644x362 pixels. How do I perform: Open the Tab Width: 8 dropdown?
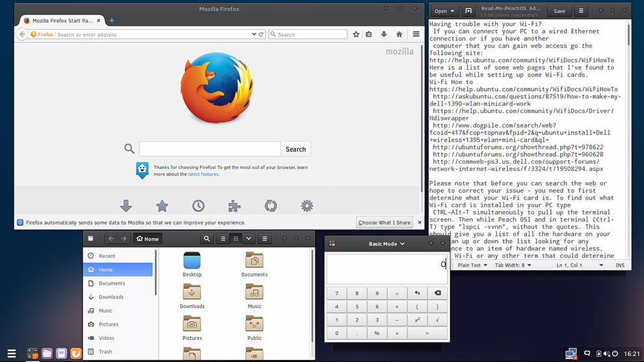tap(513, 265)
